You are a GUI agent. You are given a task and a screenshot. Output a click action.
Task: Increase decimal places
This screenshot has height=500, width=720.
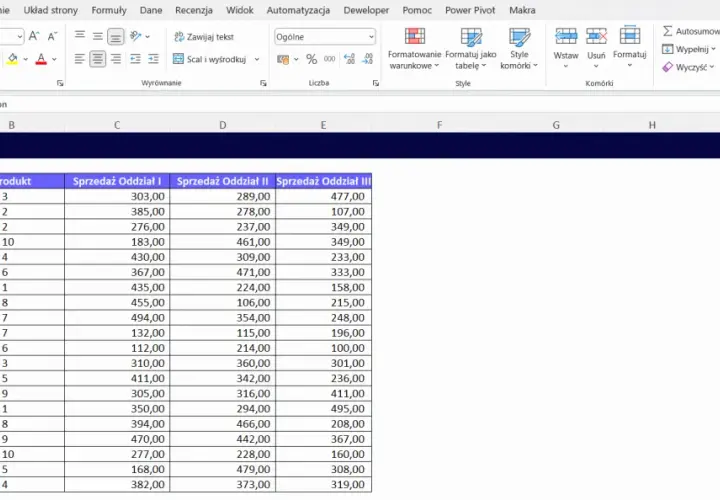[x=349, y=59]
